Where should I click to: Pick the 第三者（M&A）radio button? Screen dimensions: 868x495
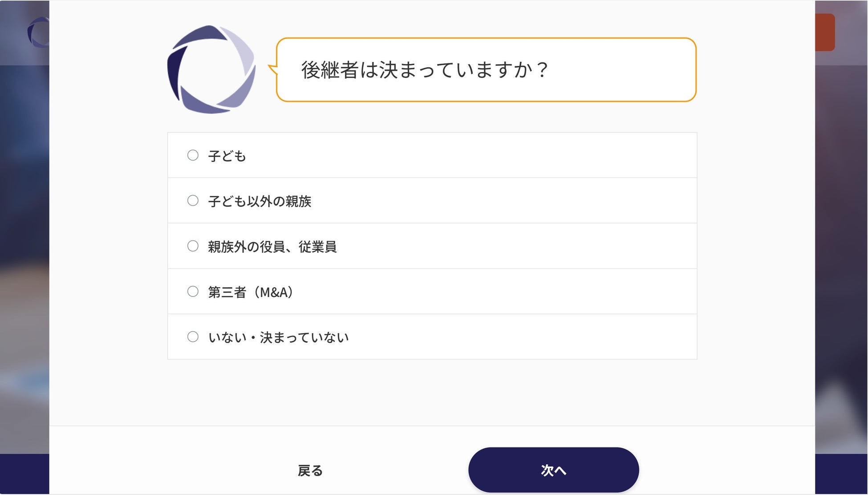(193, 292)
